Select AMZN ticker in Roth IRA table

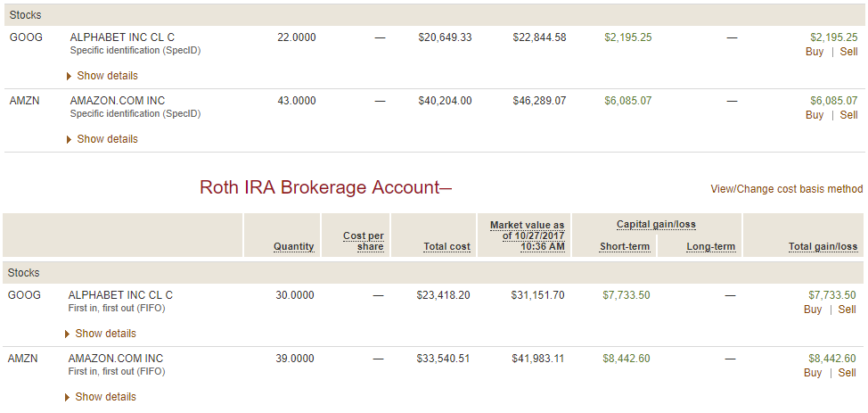pyautogui.click(x=23, y=359)
